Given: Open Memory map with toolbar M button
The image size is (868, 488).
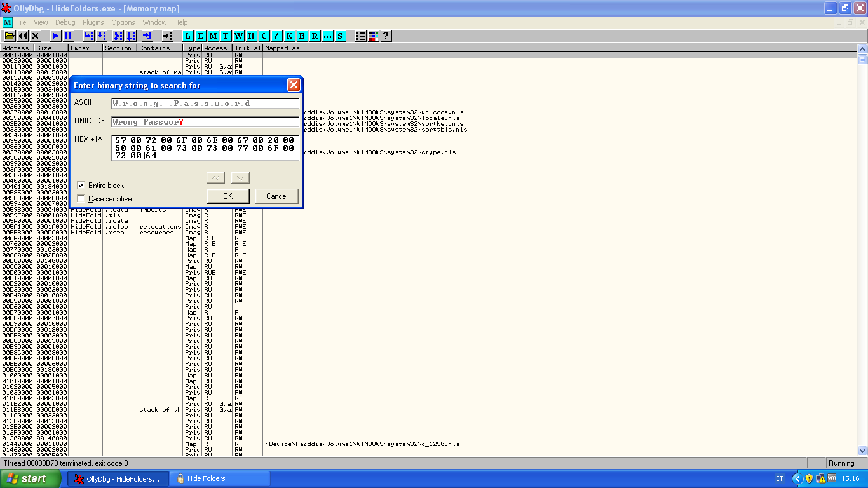Looking at the screenshot, I should [213, 36].
